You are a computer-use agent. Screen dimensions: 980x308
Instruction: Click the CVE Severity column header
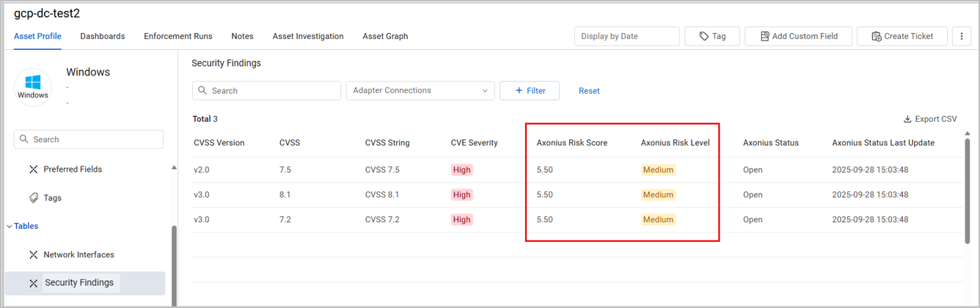tap(475, 143)
